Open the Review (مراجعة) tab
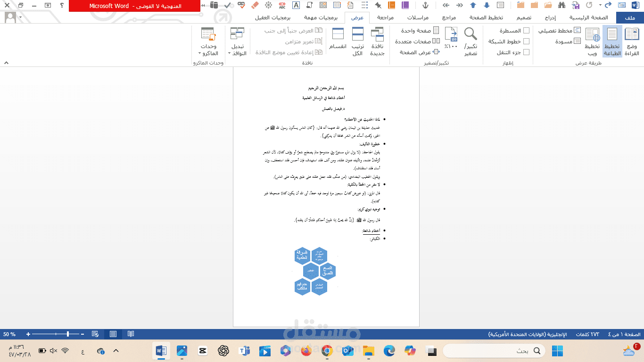This screenshot has width=644, height=362. pyautogui.click(x=385, y=17)
